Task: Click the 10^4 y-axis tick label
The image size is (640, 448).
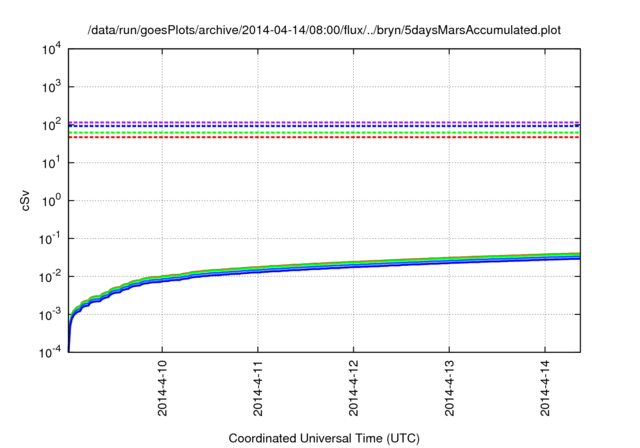Action: click(51, 49)
